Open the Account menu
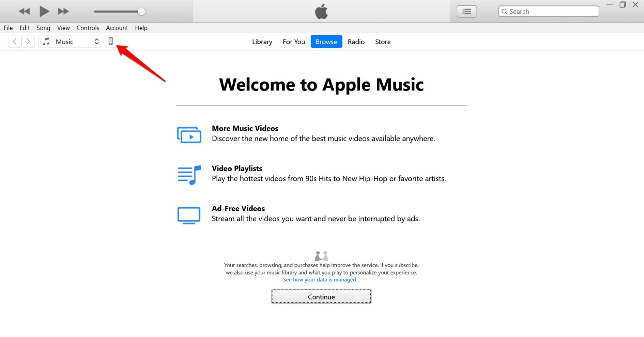The height and width of the screenshot is (337, 644). click(x=117, y=28)
